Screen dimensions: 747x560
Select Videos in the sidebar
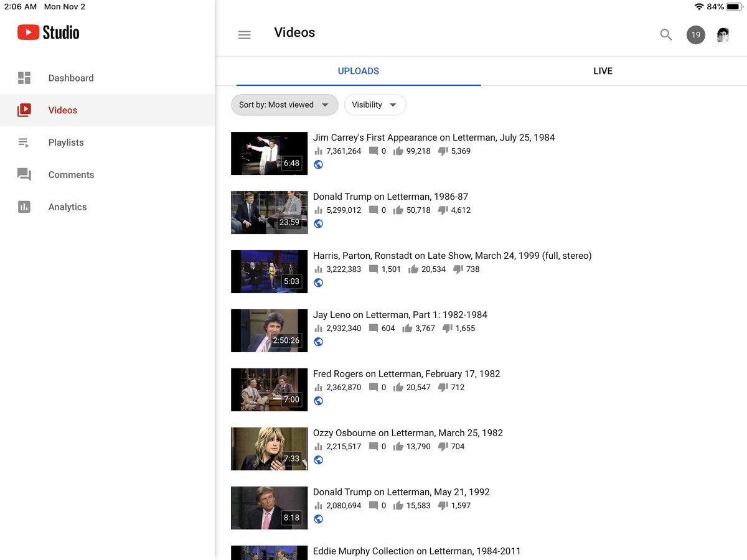point(107,110)
